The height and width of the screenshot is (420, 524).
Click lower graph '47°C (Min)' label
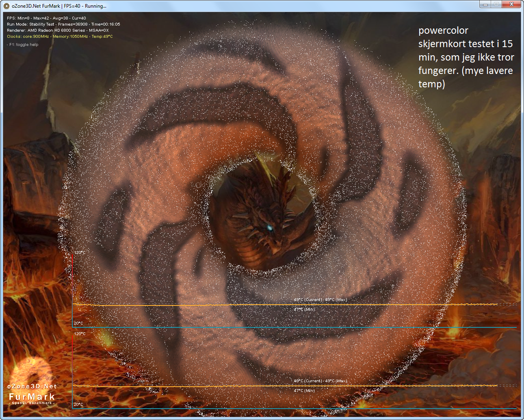pyautogui.click(x=304, y=391)
